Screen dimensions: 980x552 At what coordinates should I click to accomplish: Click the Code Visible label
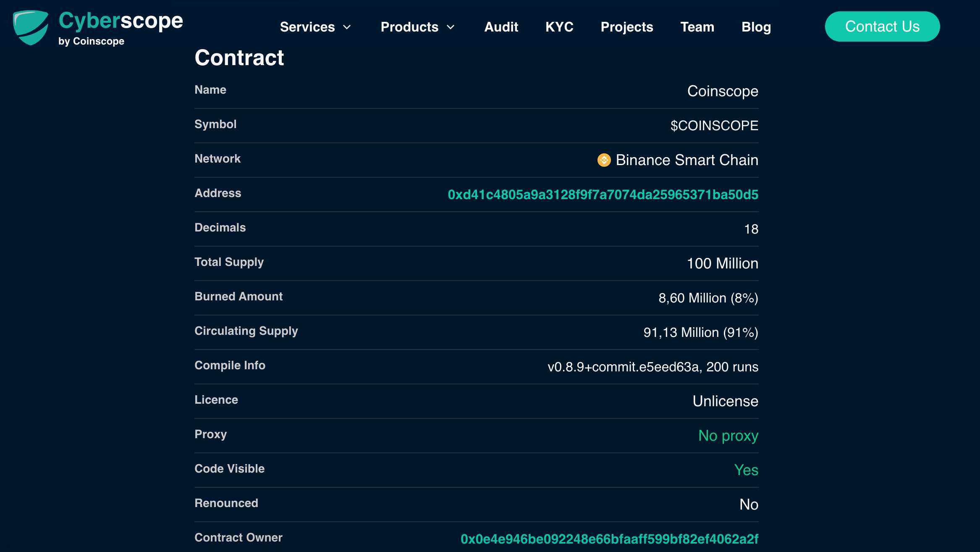click(x=229, y=468)
